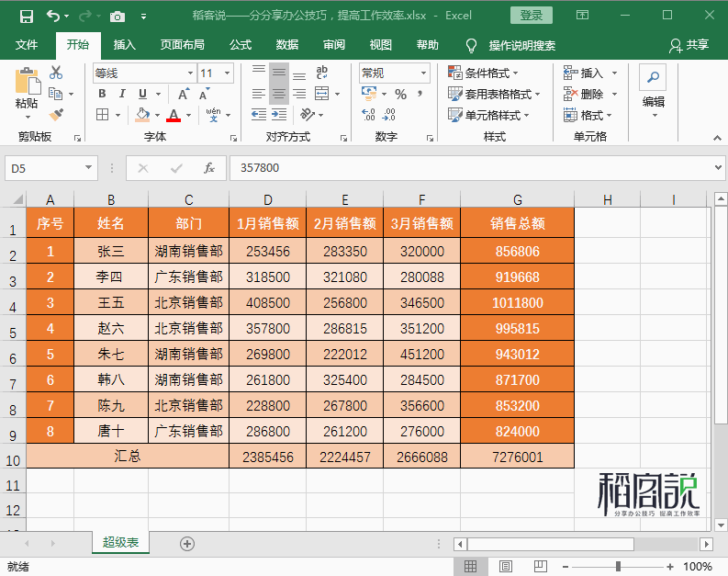Click the Increase Indent icon
Viewport: 728px width, 576px height.
click(279, 114)
